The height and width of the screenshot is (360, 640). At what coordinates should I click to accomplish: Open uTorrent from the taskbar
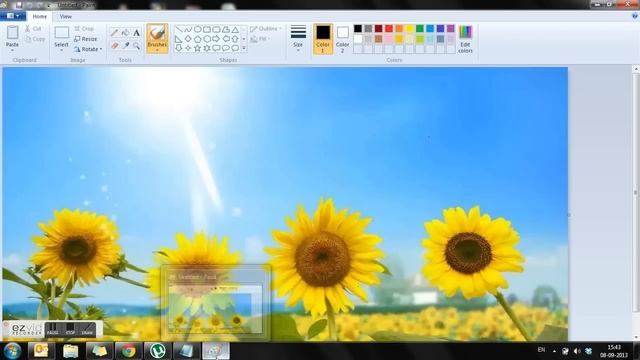point(158,351)
